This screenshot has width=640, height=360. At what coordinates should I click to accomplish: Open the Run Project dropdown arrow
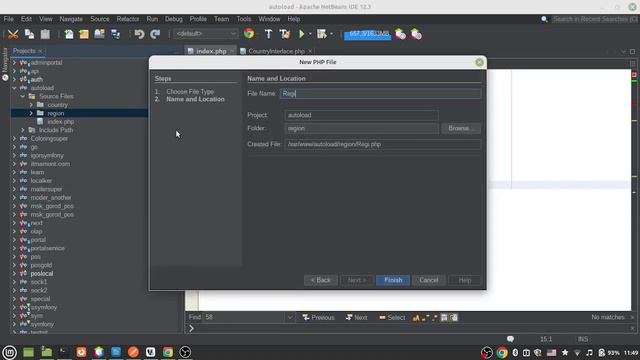310,34
